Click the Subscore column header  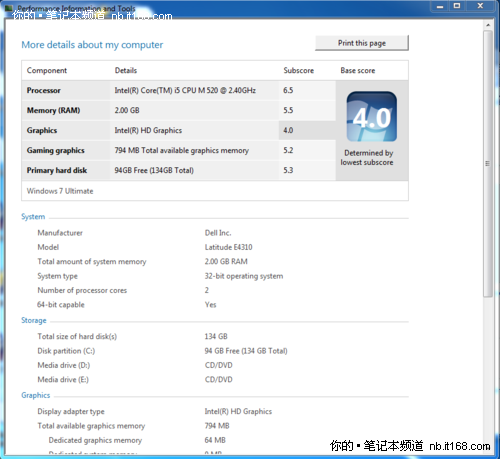tap(298, 70)
